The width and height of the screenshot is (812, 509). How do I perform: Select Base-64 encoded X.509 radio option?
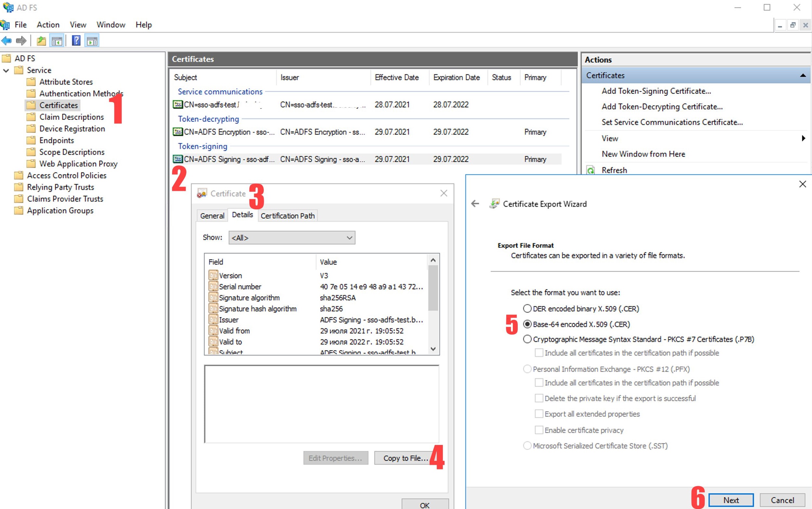527,324
